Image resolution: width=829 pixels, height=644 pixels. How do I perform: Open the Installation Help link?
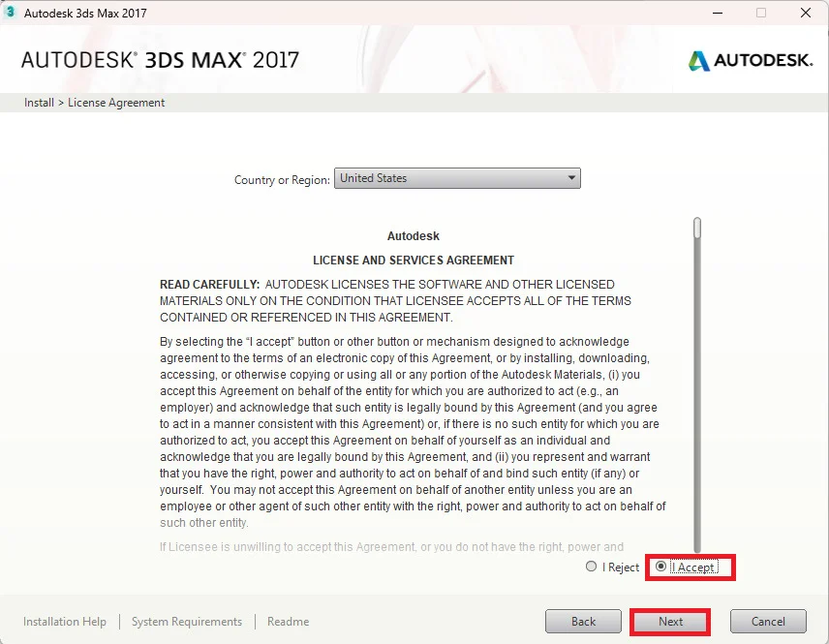pyautogui.click(x=65, y=622)
